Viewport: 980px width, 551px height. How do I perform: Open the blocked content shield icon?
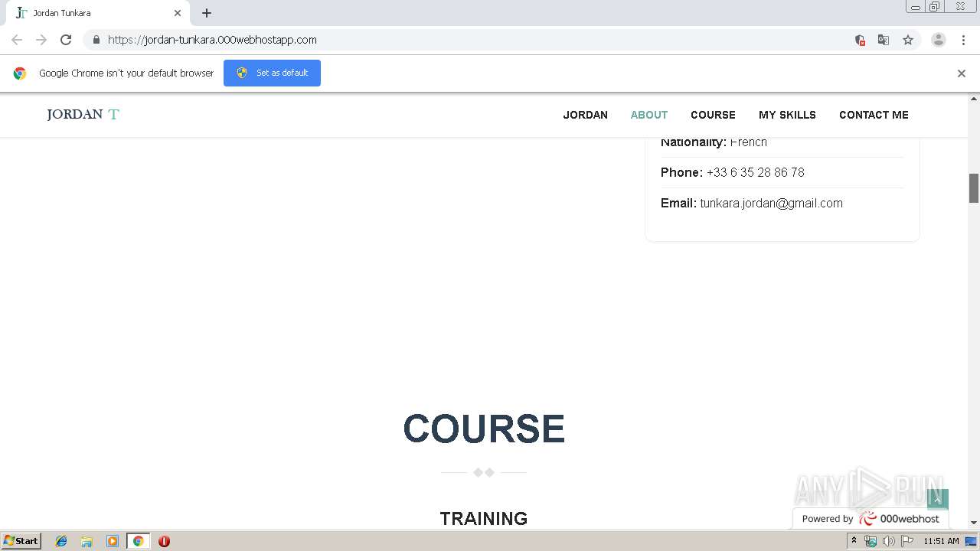pos(860,40)
